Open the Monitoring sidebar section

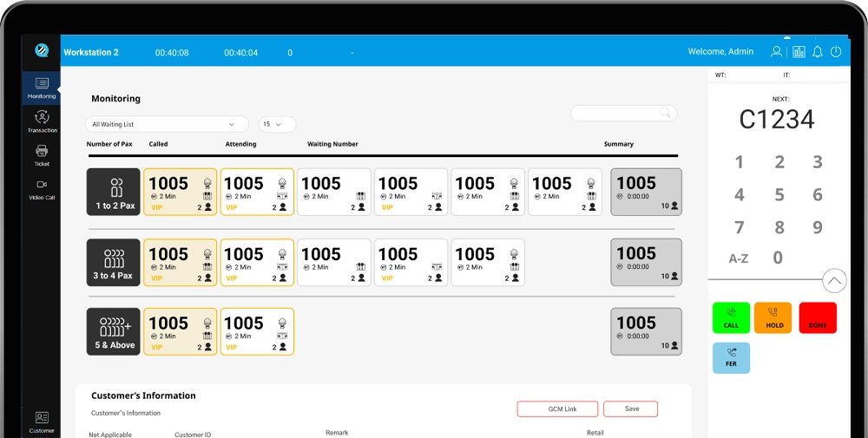[x=42, y=88]
